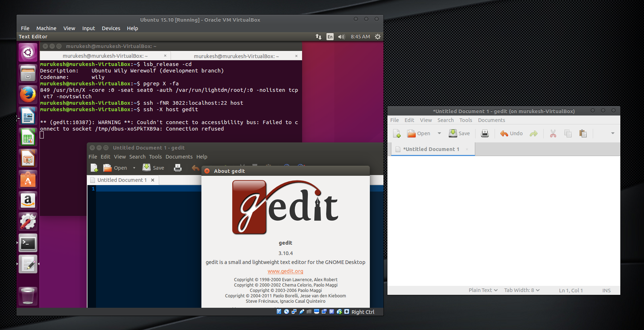
Task: Click the 8:45 AM clock indicator
Action: (360, 37)
